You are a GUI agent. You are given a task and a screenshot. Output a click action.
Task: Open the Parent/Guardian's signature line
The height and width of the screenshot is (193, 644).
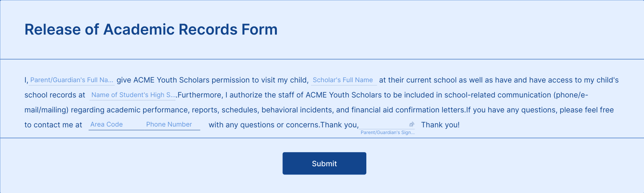pyautogui.click(x=387, y=124)
